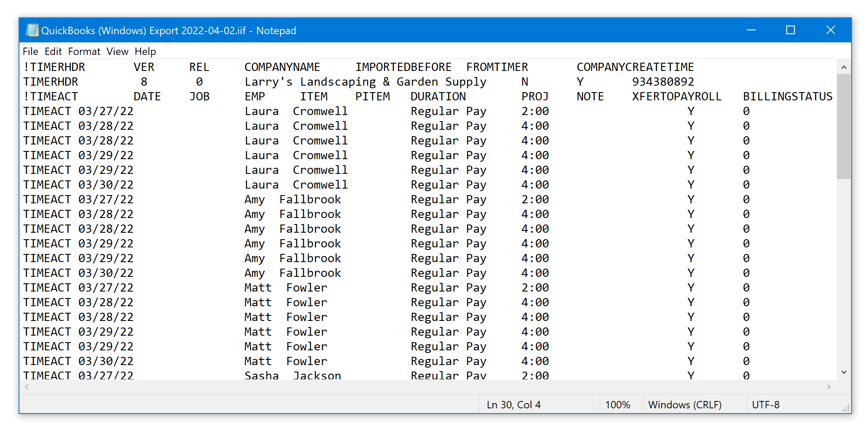
Task: Click the !TIMEACT header text
Action: tap(51, 96)
